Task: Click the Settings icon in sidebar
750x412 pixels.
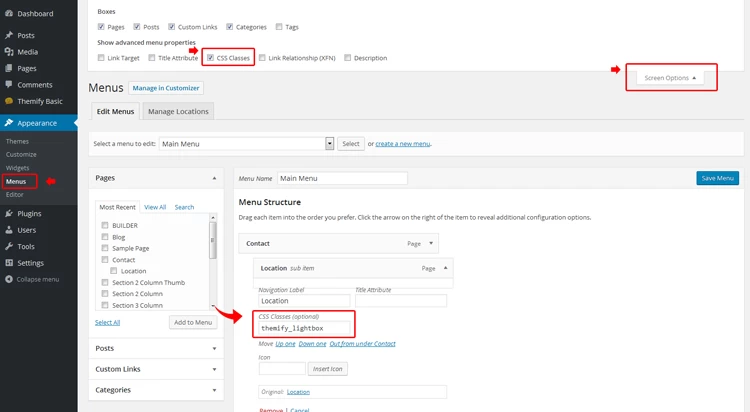Action: pos(9,263)
